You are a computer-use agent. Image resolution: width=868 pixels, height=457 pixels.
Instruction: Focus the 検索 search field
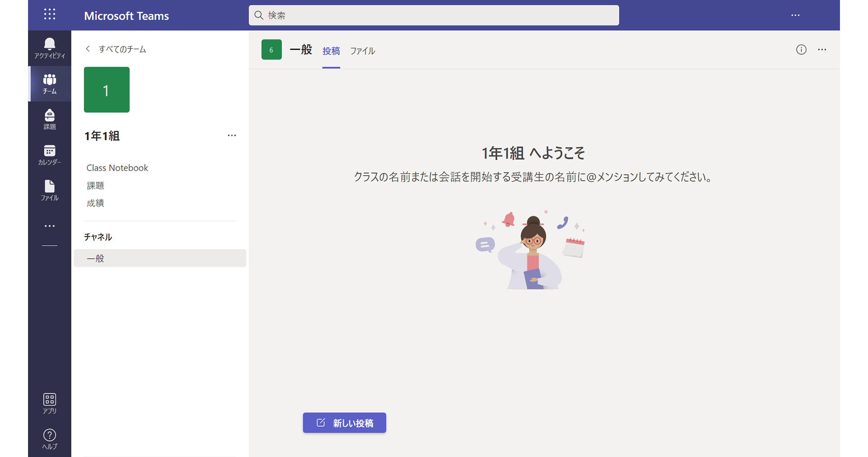coord(434,15)
